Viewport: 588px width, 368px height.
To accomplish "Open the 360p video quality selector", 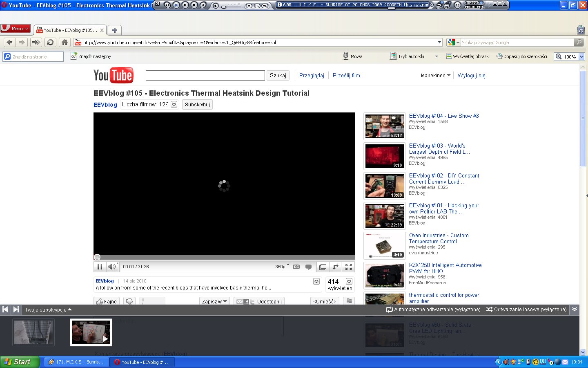I will (x=282, y=267).
